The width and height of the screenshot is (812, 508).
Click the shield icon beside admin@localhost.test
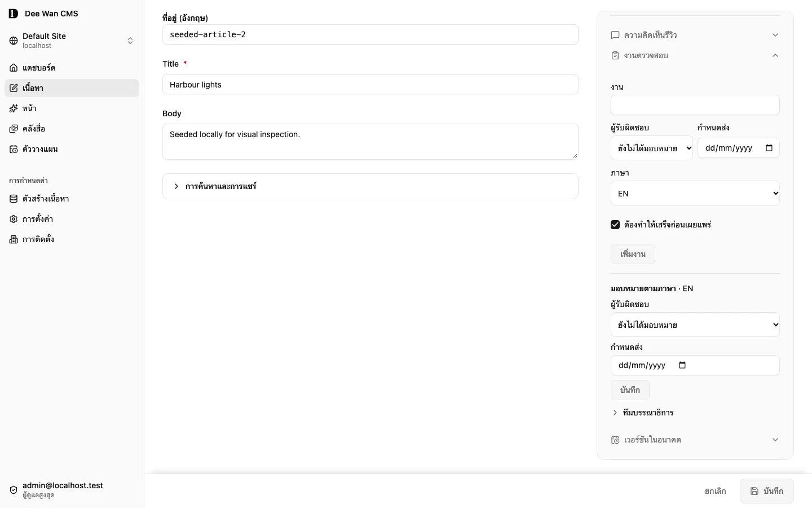tap(14, 490)
